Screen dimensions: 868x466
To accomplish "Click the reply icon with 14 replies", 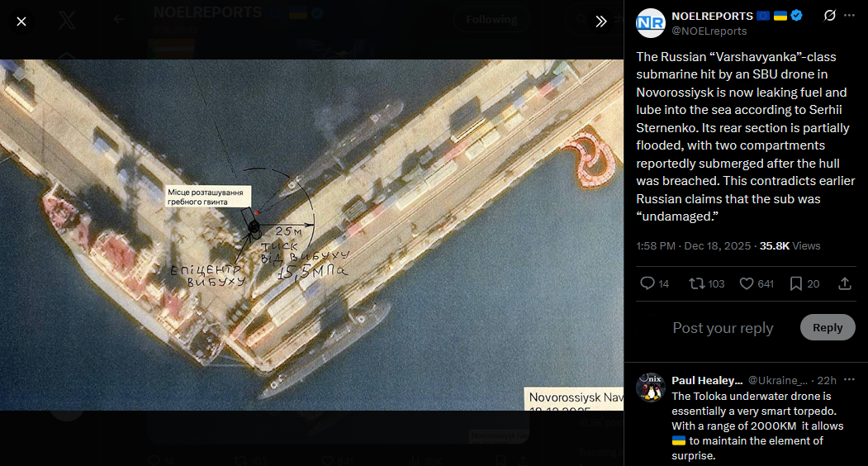I will pyautogui.click(x=654, y=283).
